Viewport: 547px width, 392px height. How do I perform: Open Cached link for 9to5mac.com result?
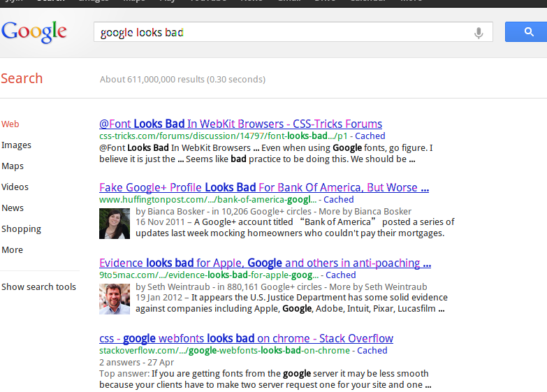[340, 275]
